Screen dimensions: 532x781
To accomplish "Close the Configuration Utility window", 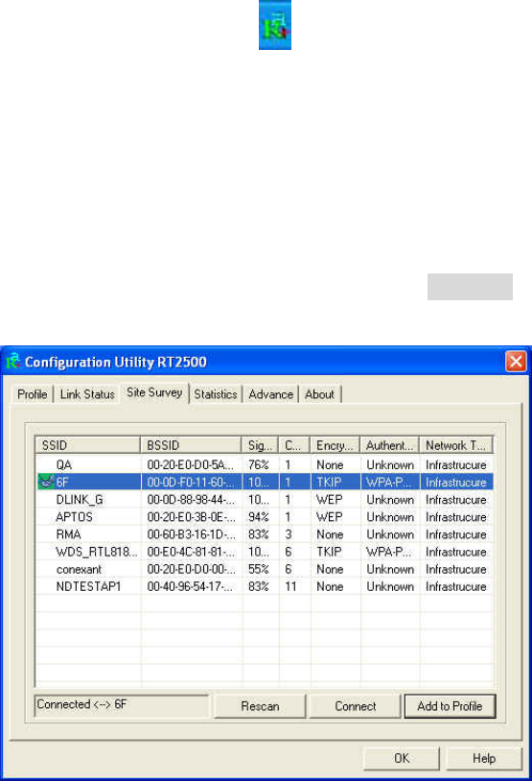I will [x=516, y=361].
